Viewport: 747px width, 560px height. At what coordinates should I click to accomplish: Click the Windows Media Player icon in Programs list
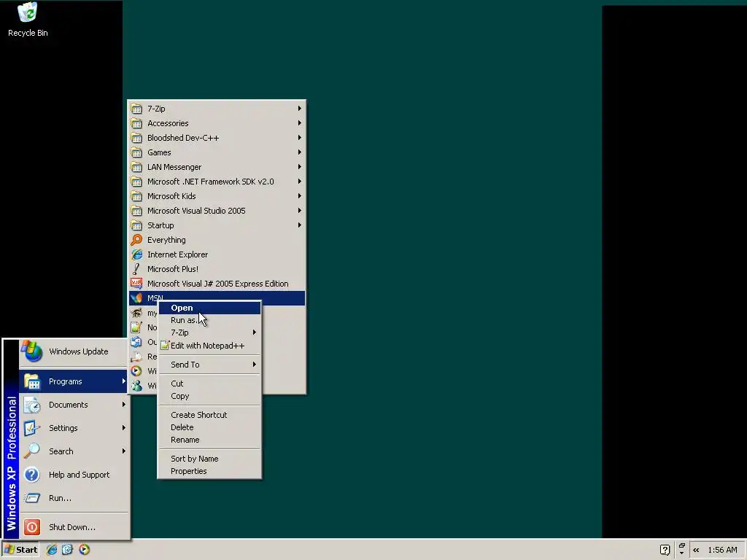point(136,371)
